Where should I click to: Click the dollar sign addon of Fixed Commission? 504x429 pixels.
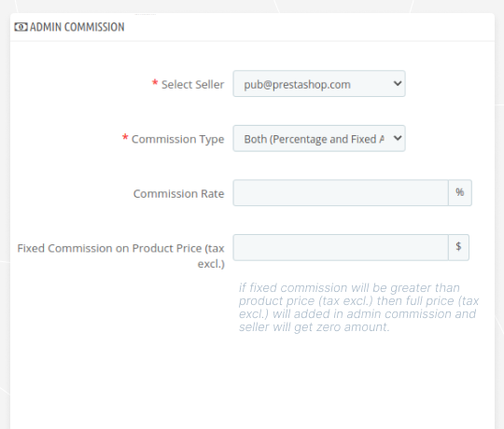pos(458,247)
